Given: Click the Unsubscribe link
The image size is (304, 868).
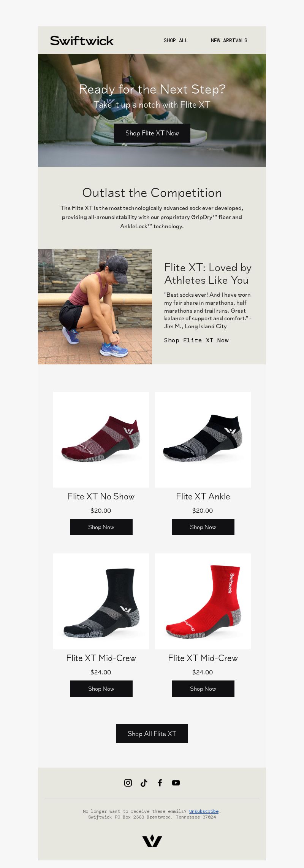Looking at the screenshot, I should coord(204,811).
